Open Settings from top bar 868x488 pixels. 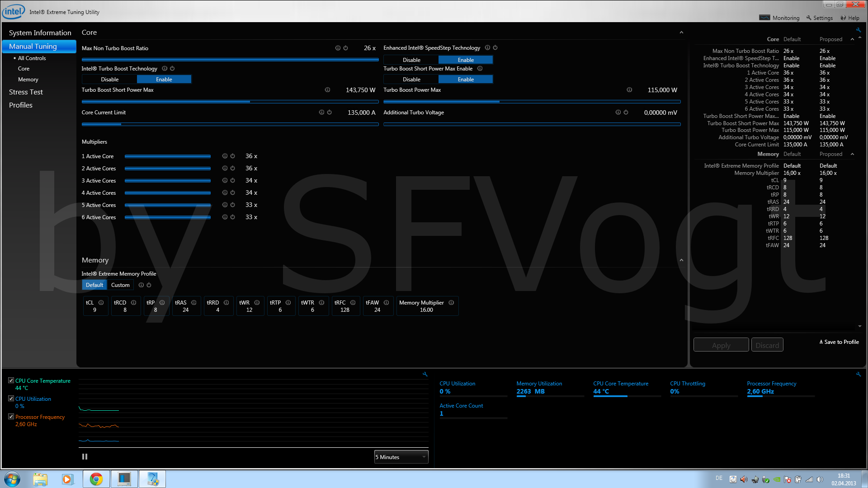pyautogui.click(x=819, y=18)
